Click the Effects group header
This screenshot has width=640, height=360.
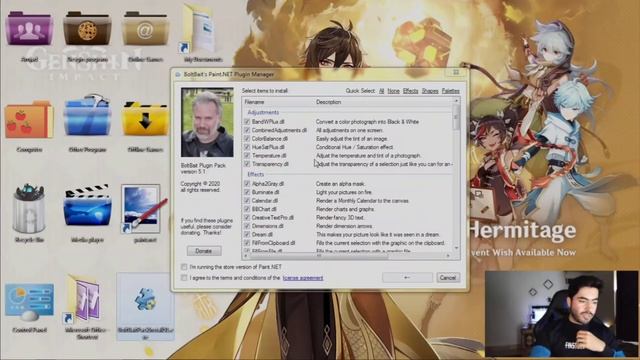[x=256, y=174]
